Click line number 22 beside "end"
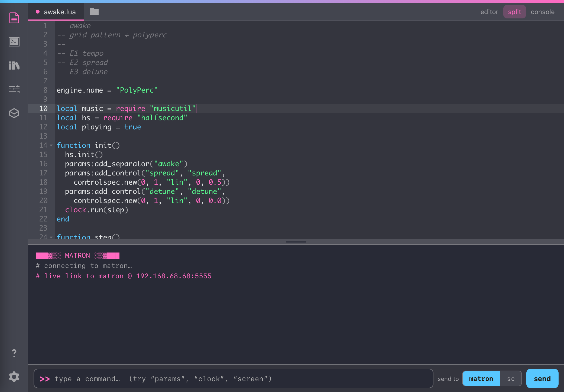 click(43, 219)
